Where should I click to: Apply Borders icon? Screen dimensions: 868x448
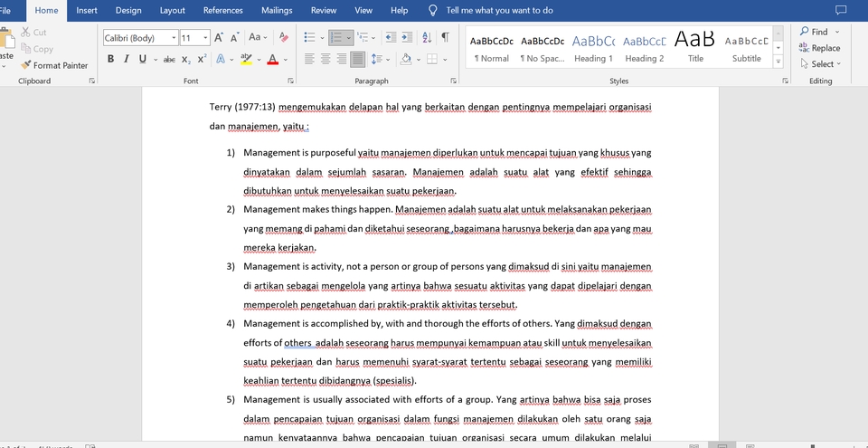(432, 59)
